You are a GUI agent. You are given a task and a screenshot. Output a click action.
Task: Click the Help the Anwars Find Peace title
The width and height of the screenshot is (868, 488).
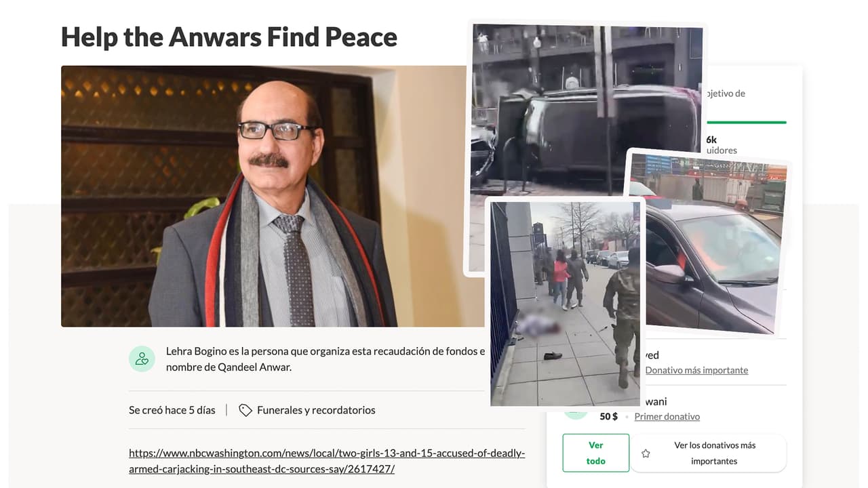pos(229,37)
